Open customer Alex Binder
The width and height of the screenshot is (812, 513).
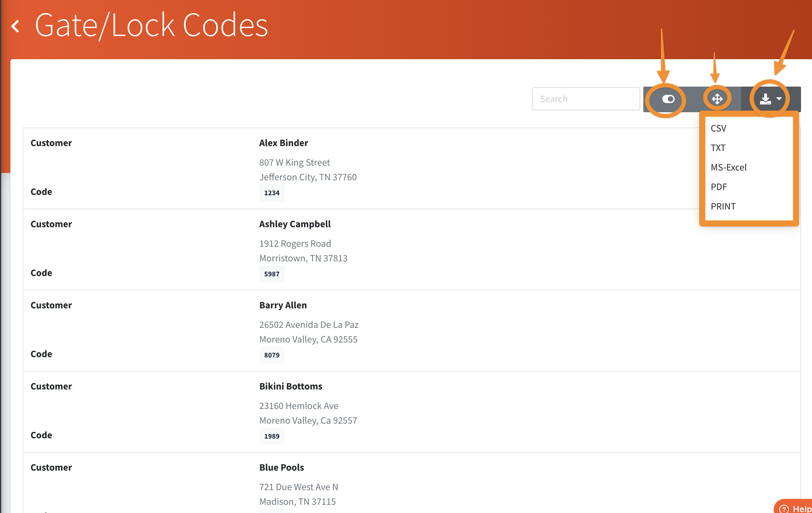tap(283, 143)
